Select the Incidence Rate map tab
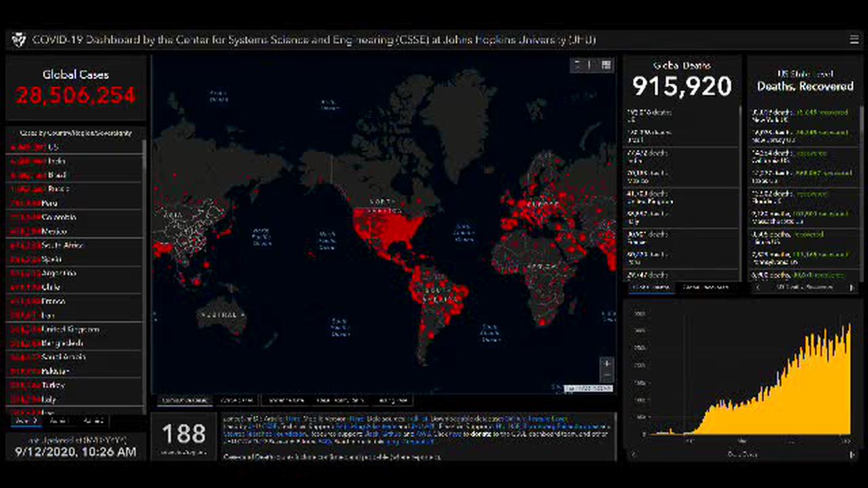 286,401
